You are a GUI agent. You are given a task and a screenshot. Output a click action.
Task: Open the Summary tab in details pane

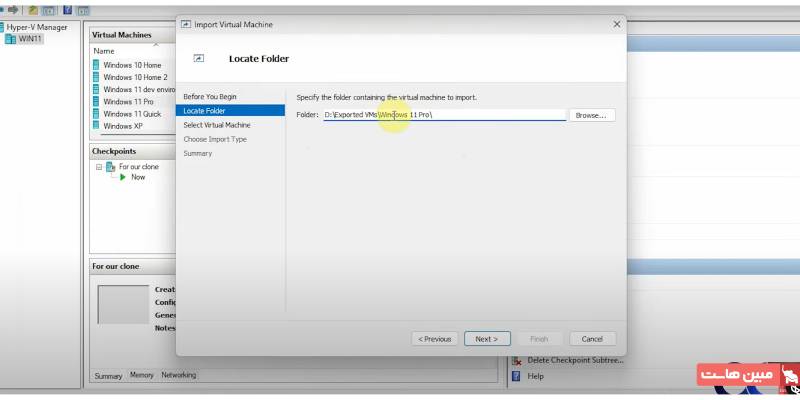[x=108, y=376]
